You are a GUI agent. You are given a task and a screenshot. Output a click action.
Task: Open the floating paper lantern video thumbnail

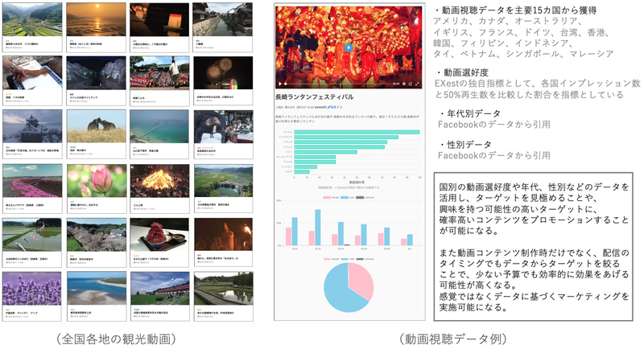pyautogui.click(x=159, y=19)
